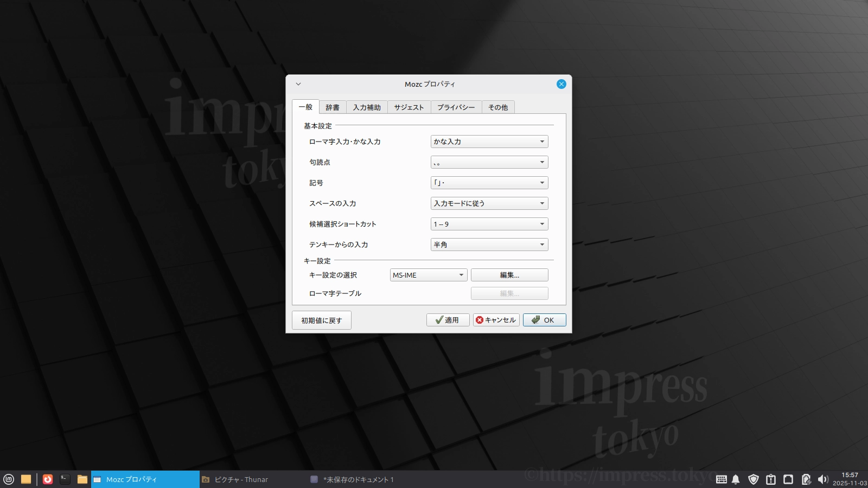This screenshot has height=488, width=868.
Task: Click the キー設定の選択 label text
Action: pos(333,275)
